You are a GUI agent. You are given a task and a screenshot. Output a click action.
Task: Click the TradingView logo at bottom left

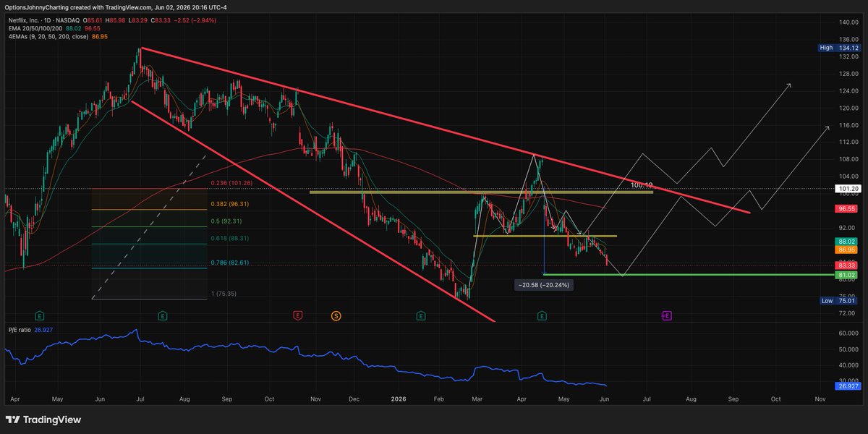[x=42, y=420]
